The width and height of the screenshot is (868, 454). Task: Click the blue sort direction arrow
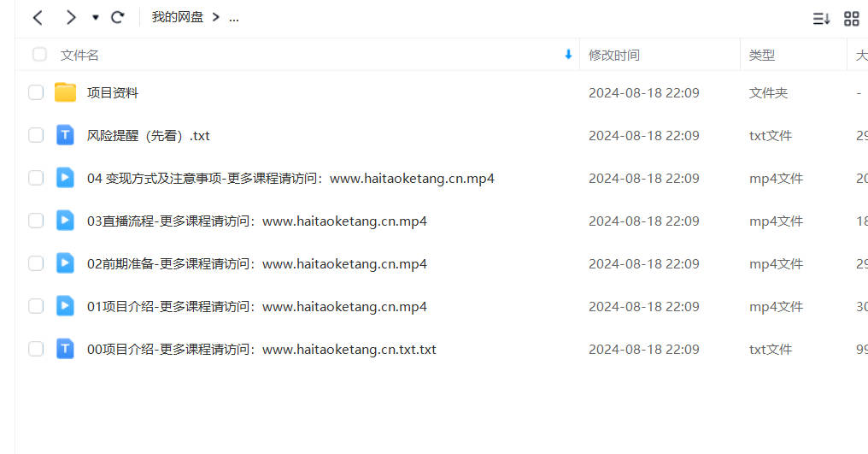coord(568,55)
